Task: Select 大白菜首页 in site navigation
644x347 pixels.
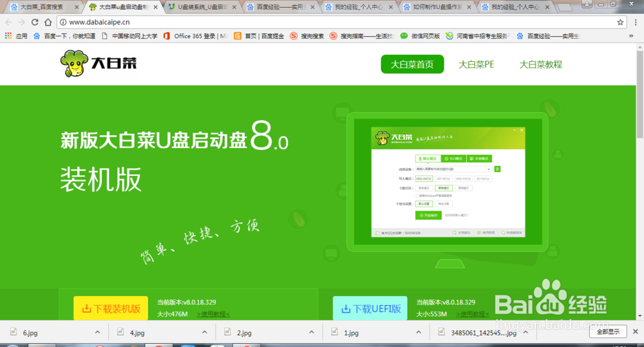Action: [412, 64]
